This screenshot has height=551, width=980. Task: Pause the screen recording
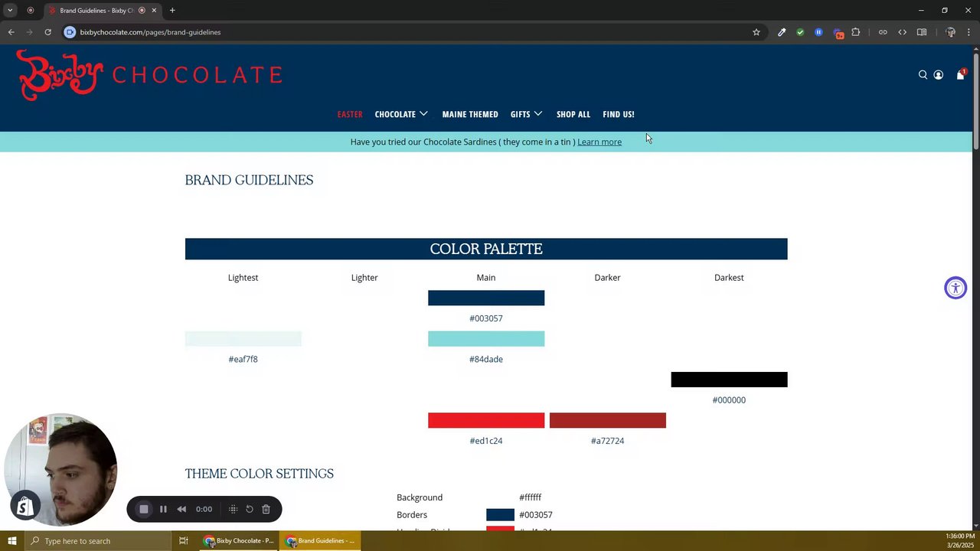tap(163, 509)
